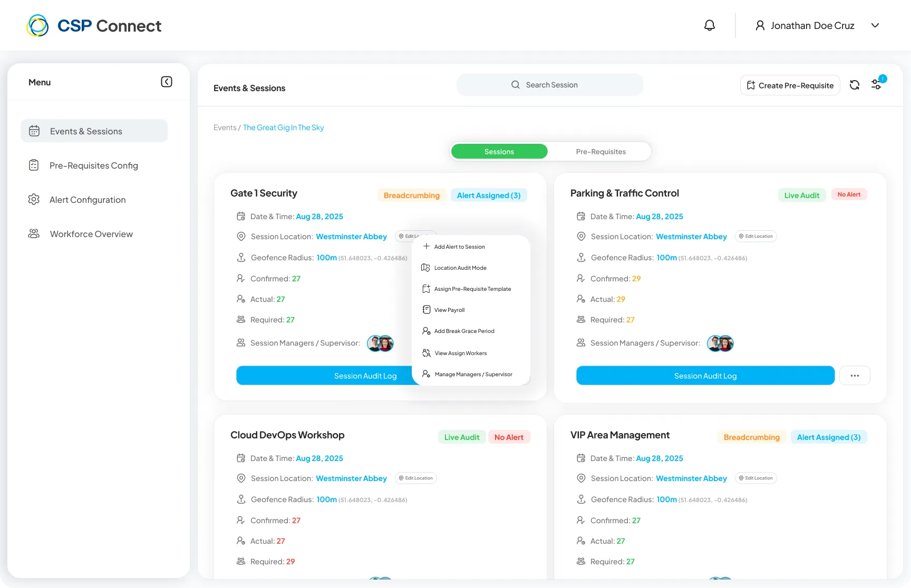The width and height of the screenshot is (911, 588).
Task: Click Edit Location on Cloud DevOps Workshop
Action: pyautogui.click(x=416, y=478)
